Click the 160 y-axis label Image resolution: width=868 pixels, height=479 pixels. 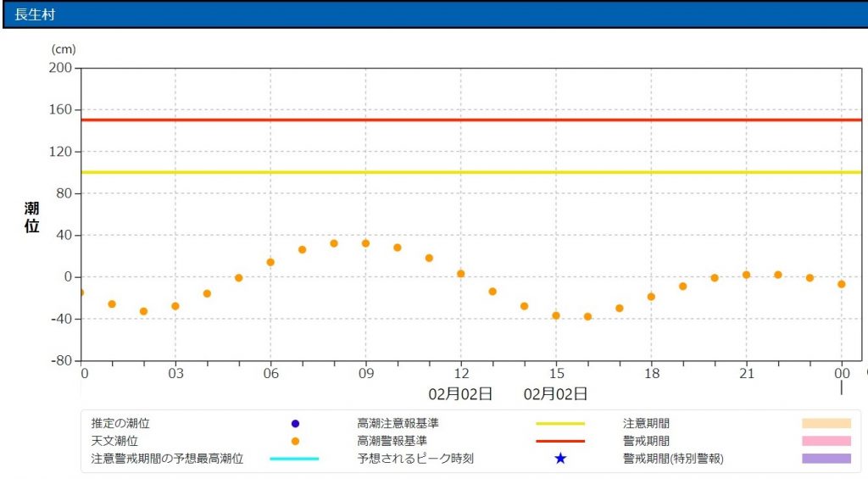(60, 109)
